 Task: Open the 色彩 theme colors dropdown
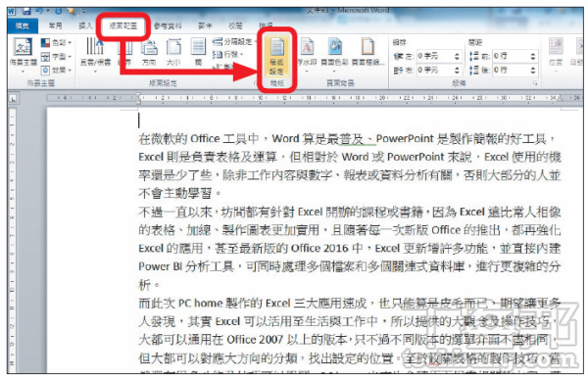click(x=56, y=43)
